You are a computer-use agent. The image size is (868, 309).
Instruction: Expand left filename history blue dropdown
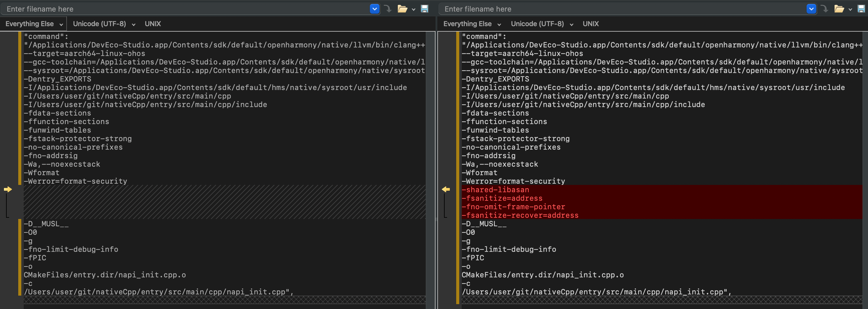tap(374, 9)
